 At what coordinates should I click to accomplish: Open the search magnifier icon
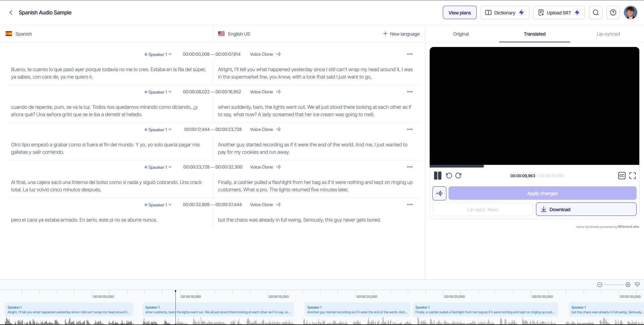pos(596,12)
